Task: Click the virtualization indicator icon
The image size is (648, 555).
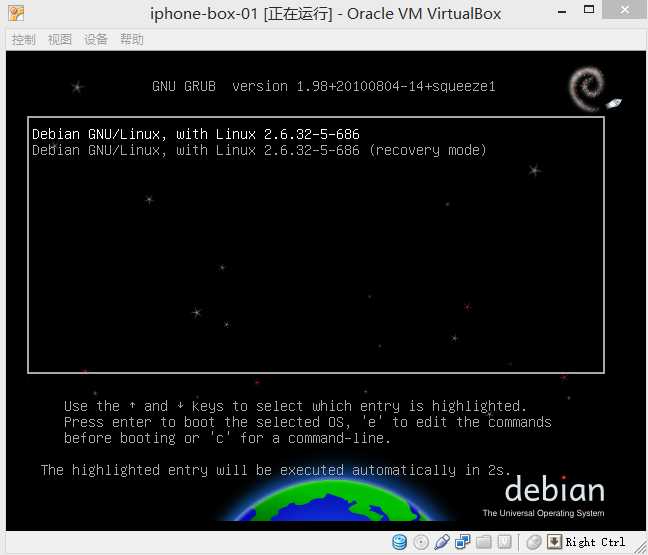Action: pos(504,542)
